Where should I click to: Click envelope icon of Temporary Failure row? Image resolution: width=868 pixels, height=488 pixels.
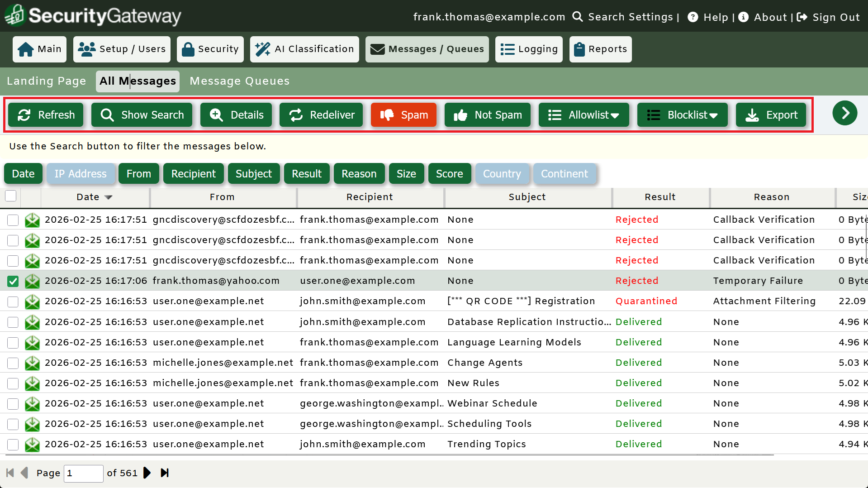tap(32, 281)
